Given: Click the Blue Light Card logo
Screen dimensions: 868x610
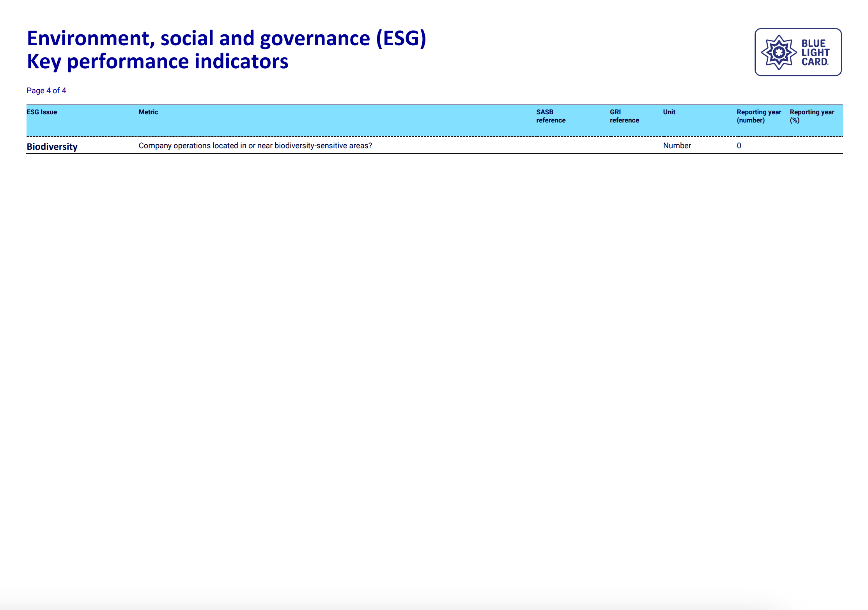Looking at the screenshot, I should pos(798,52).
